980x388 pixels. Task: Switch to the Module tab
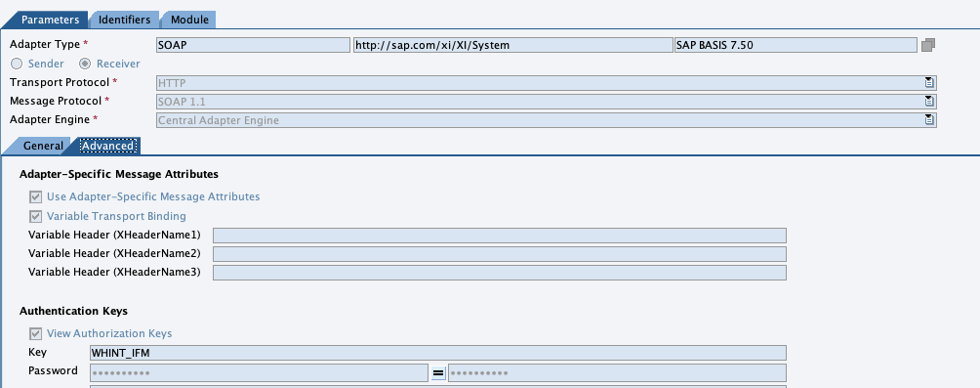coord(189,20)
